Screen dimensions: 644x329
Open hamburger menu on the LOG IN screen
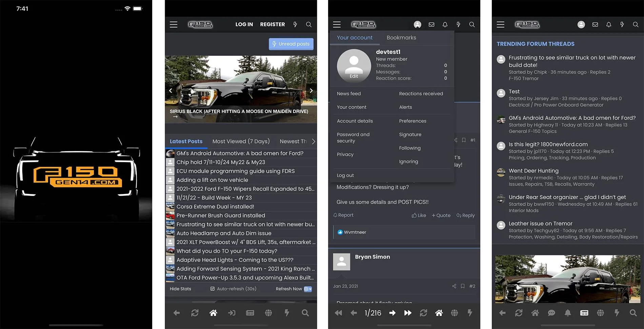pyautogui.click(x=174, y=24)
